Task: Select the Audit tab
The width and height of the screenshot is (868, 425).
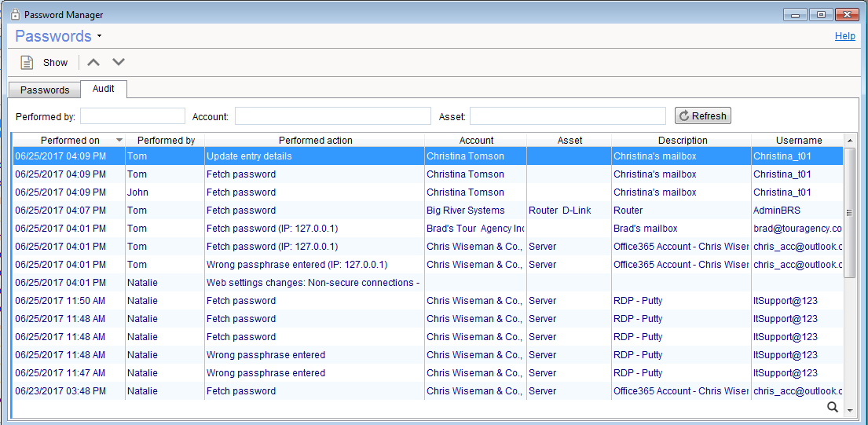Action: (104, 89)
